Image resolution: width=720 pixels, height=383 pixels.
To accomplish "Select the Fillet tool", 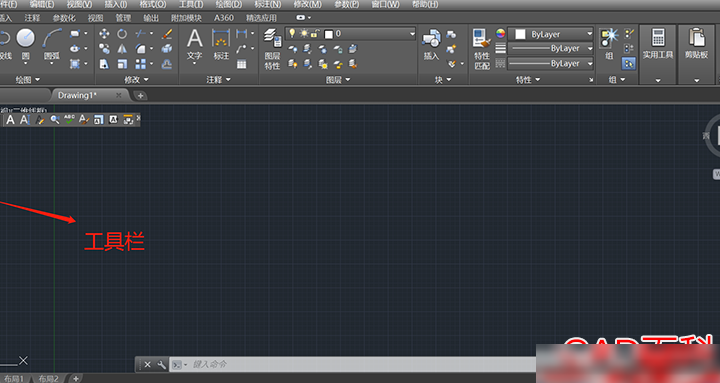I will (x=141, y=49).
